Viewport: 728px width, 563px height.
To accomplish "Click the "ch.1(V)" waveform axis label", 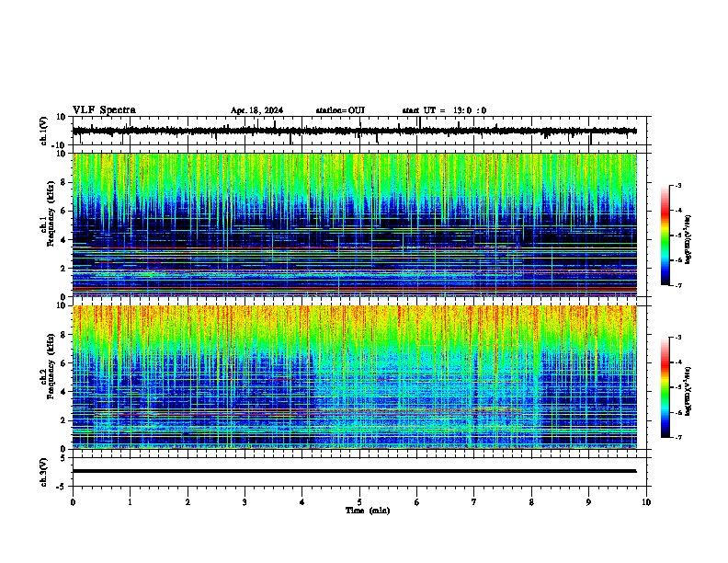I will [43, 131].
